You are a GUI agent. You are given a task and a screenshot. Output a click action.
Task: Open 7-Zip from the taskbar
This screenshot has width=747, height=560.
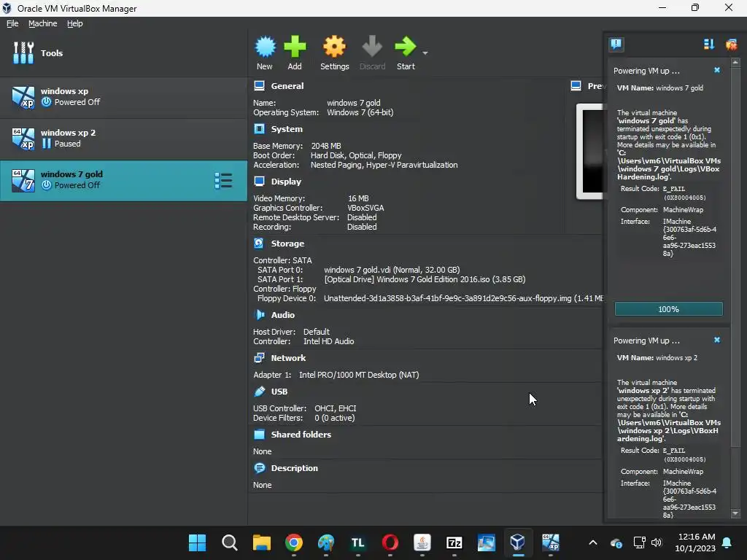[454, 542]
